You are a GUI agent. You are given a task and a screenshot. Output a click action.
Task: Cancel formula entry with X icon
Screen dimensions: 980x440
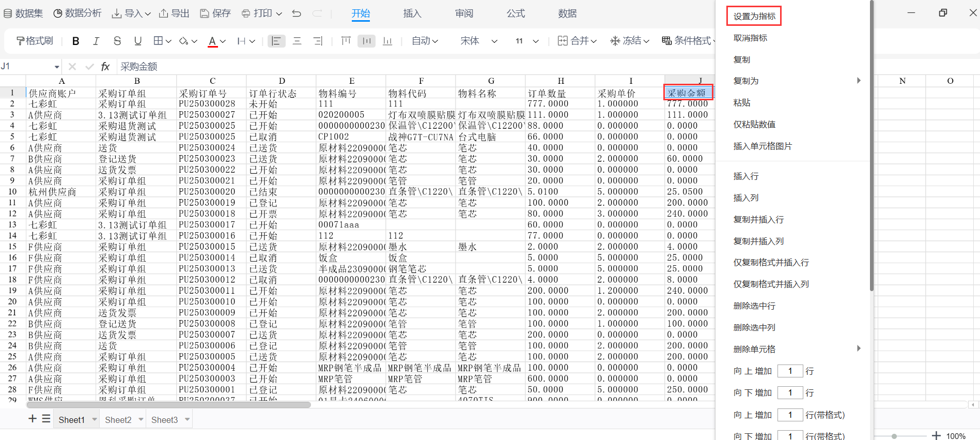pos(72,66)
